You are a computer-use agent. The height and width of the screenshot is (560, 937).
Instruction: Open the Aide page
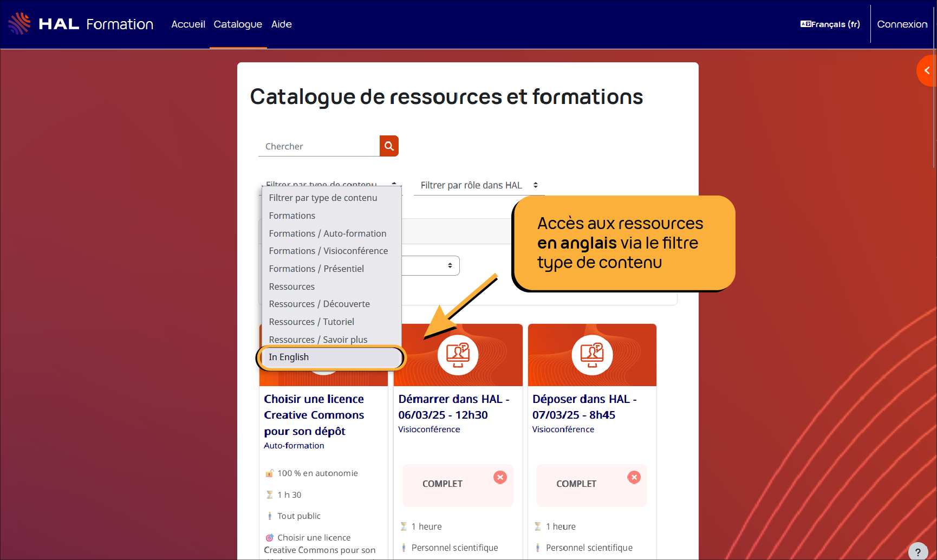click(x=282, y=24)
